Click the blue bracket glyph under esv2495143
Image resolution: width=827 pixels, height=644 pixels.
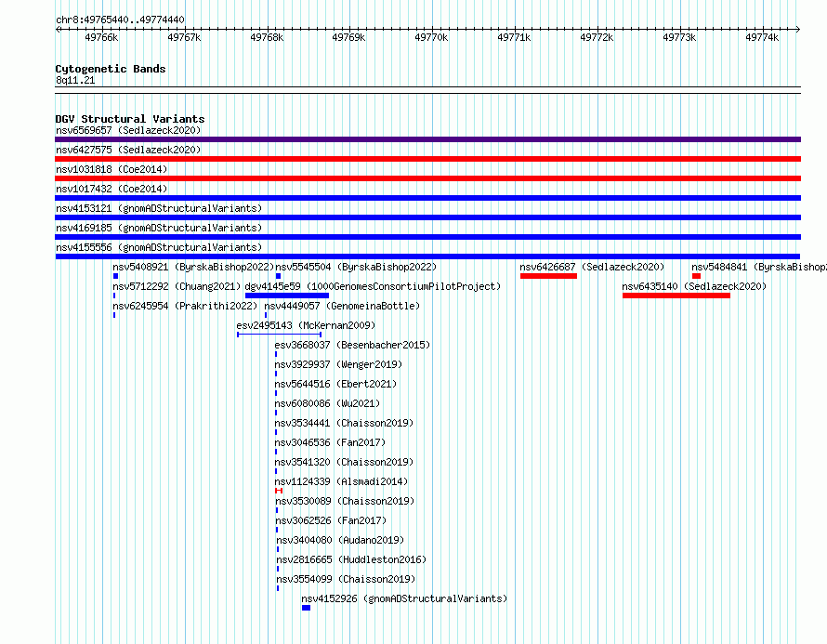[x=279, y=335]
